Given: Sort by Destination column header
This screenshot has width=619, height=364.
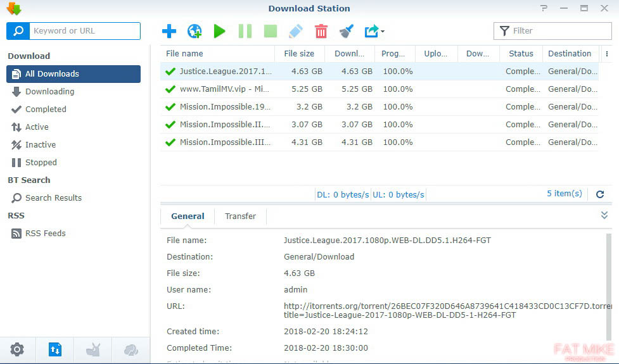Looking at the screenshot, I should 570,54.
